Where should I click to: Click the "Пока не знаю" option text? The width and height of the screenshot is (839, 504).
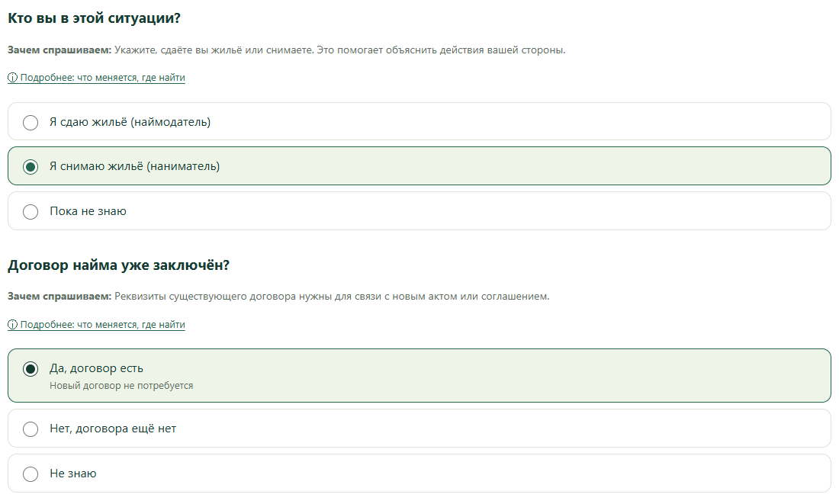click(x=88, y=211)
